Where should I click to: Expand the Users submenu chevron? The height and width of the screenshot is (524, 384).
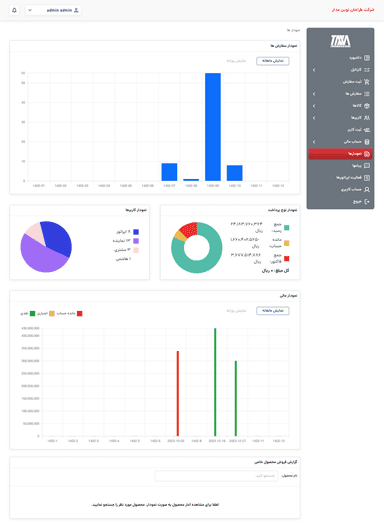point(314,118)
